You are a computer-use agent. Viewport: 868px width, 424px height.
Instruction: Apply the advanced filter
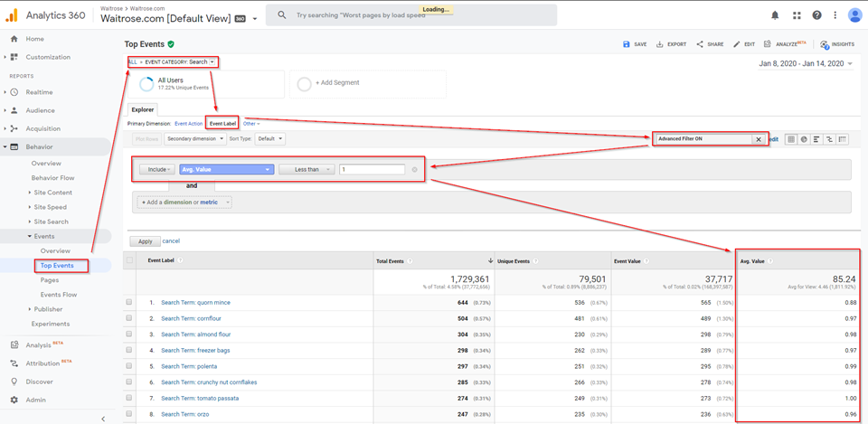(145, 241)
